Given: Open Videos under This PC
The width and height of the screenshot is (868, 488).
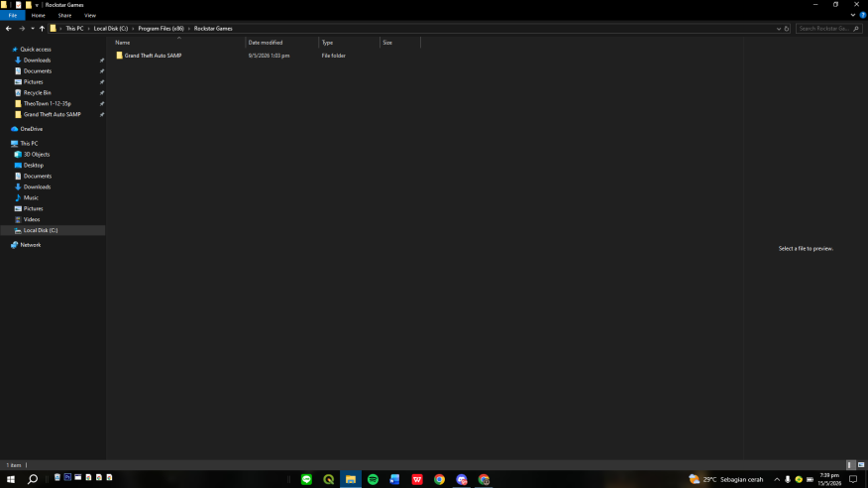Looking at the screenshot, I should click(32, 219).
